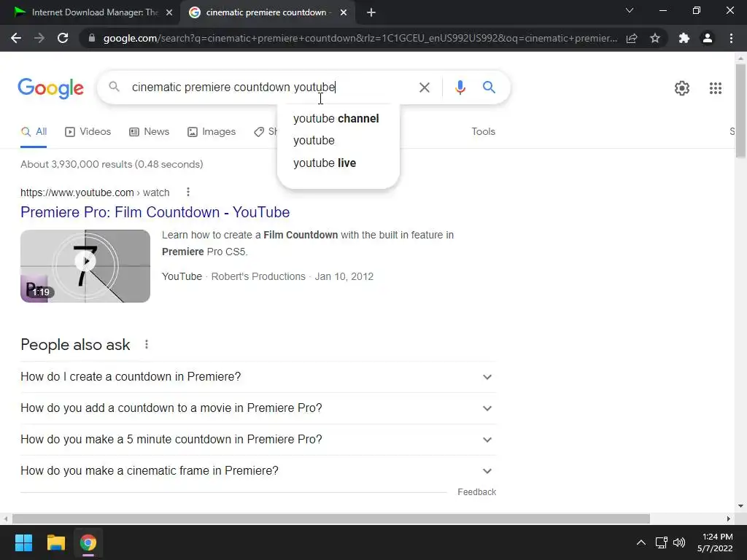
Task: Click Chrome icon in taskbar
Action: coord(88,542)
